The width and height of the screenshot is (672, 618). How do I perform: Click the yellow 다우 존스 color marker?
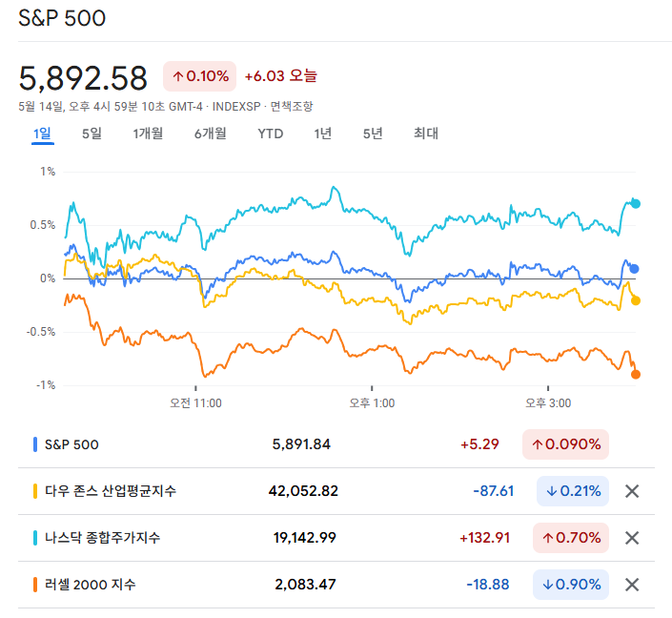(35, 491)
